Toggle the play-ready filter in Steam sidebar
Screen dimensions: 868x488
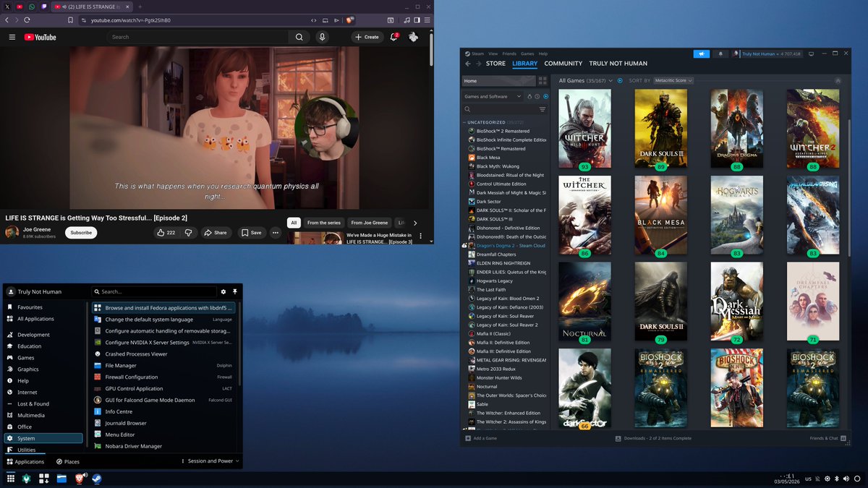[x=545, y=96]
